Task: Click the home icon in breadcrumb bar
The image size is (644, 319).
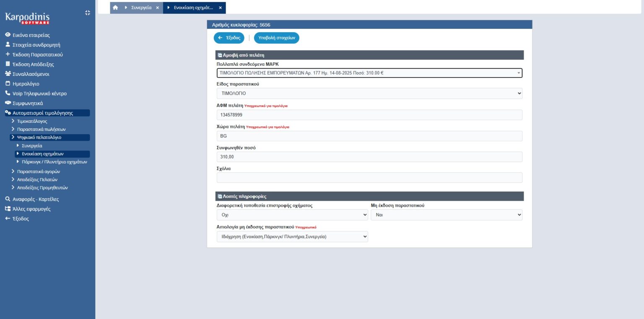Action: (115, 8)
